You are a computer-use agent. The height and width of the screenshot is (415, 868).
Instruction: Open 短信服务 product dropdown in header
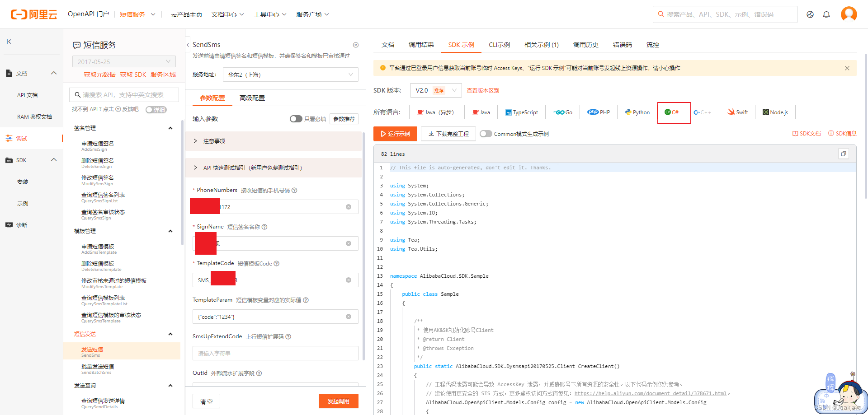[x=137, y=14]
